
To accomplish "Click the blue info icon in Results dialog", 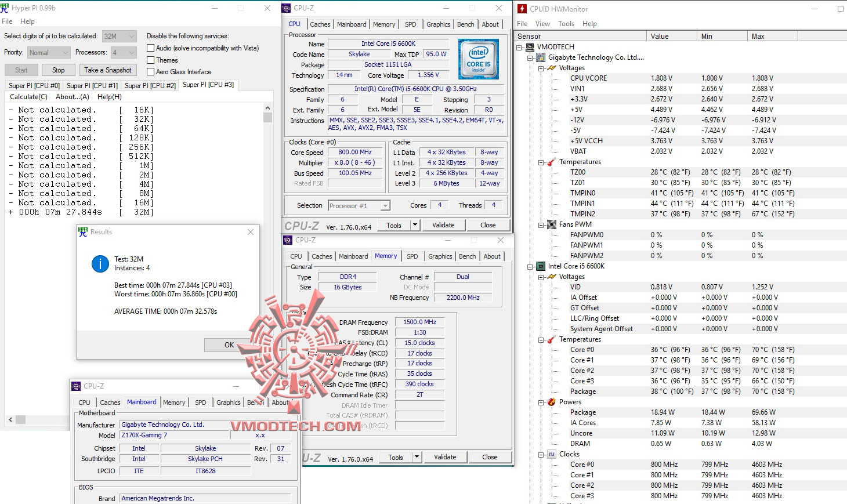I will point(100,264).
